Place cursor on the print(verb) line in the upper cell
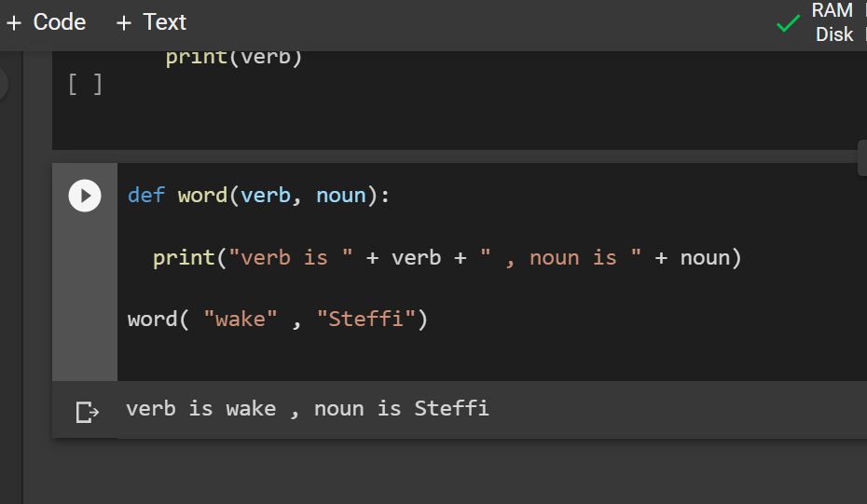 tap(234, 57)
